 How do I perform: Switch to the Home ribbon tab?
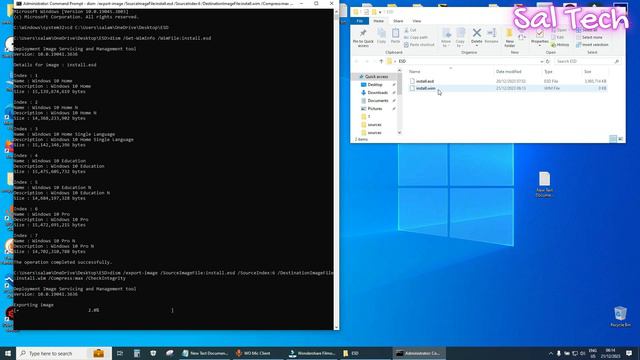(x=378, y=21)
